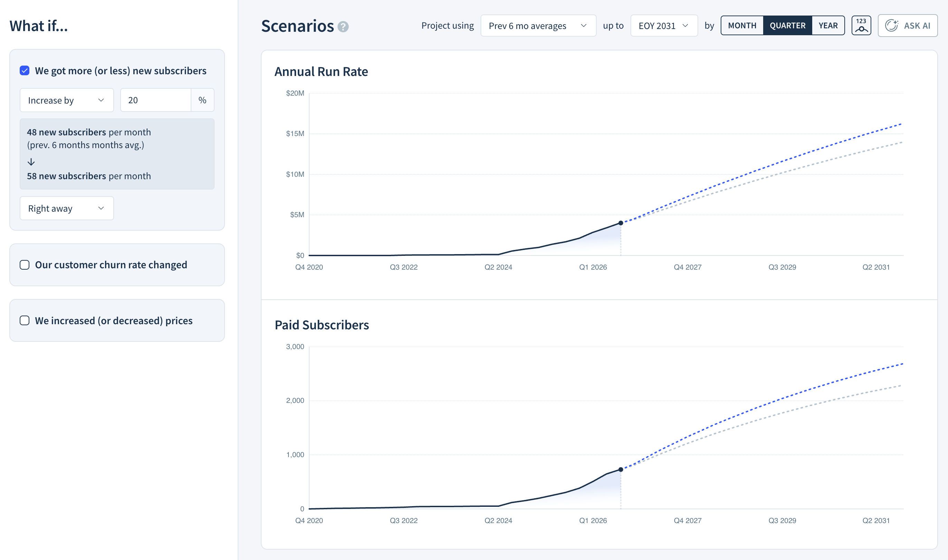Image resolution: width=948 pixels, height=560 pixels.
Task: Click the $20M axis label
Action: (295, 93)
